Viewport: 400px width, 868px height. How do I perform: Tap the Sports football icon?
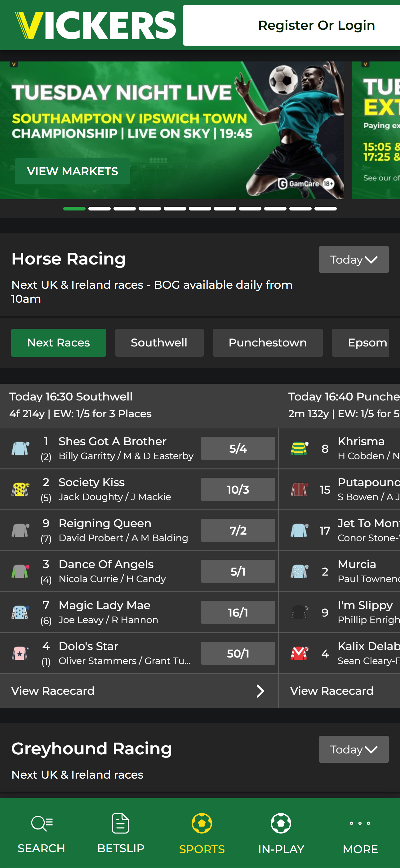(202, 823)
